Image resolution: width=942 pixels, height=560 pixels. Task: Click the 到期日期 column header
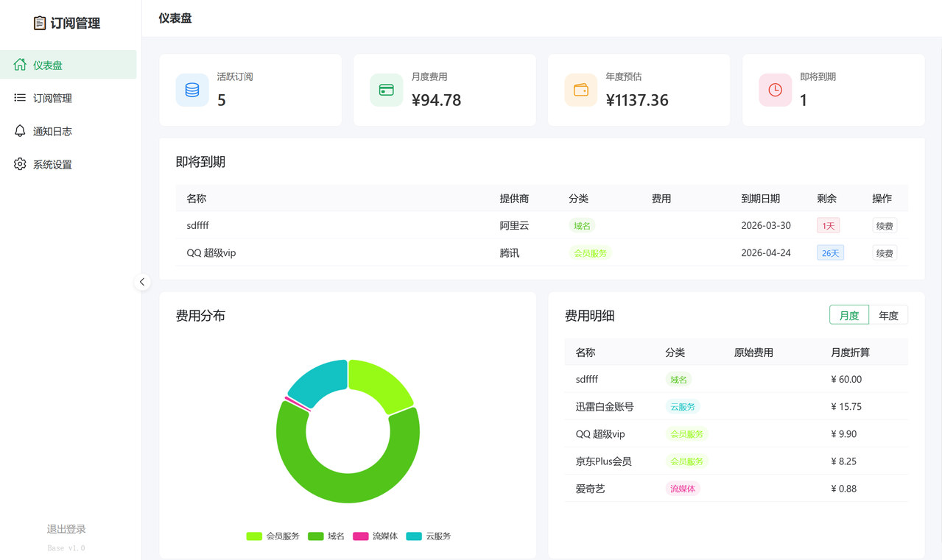coord(760,199)
